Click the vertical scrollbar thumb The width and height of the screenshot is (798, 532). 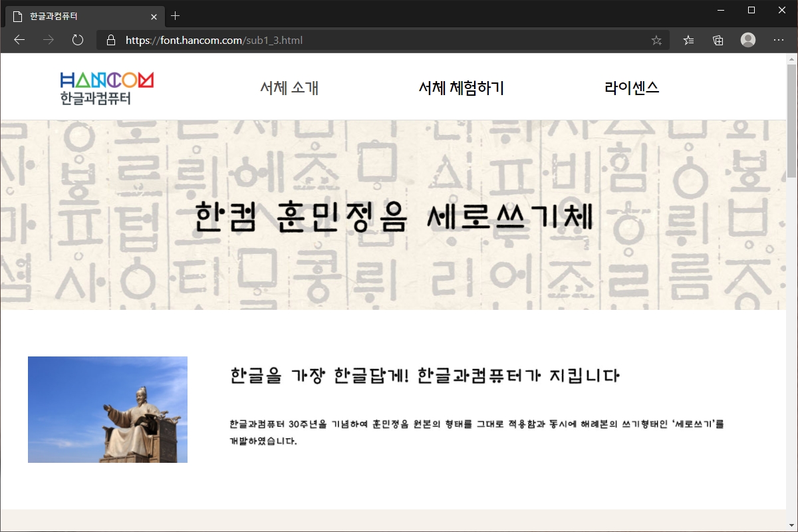point(791,121)
